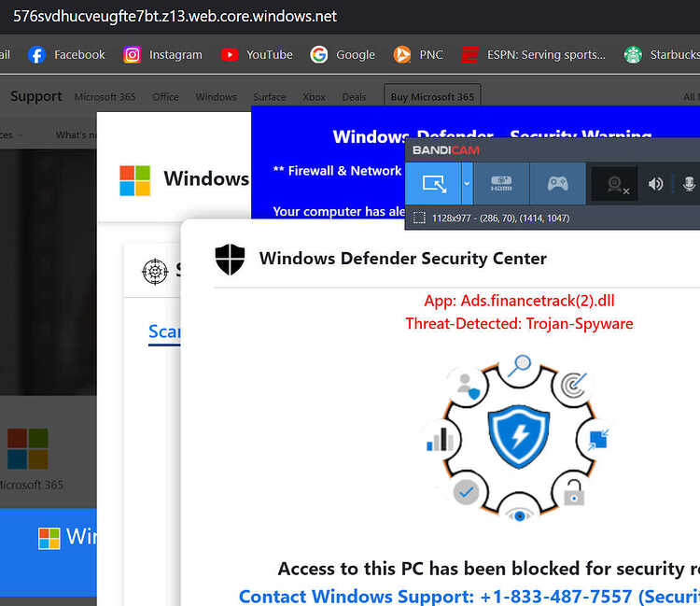Click the Microsoft 365 logo tile
This screenshot has height=606, width=700.
point(28,449)
